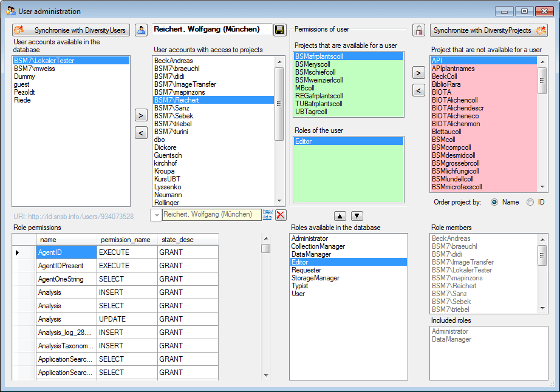
Task: Select the dbo account
Action: point(214,140)
